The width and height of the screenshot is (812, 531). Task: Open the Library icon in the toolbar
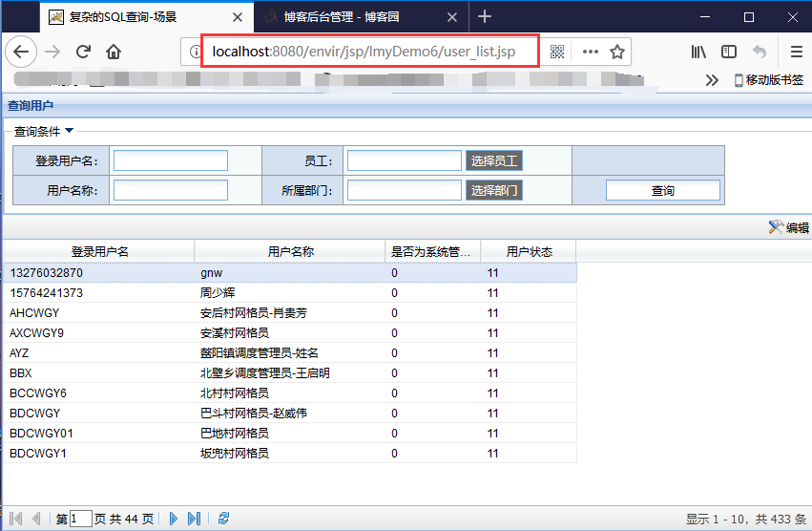click(x=698, y=52)
